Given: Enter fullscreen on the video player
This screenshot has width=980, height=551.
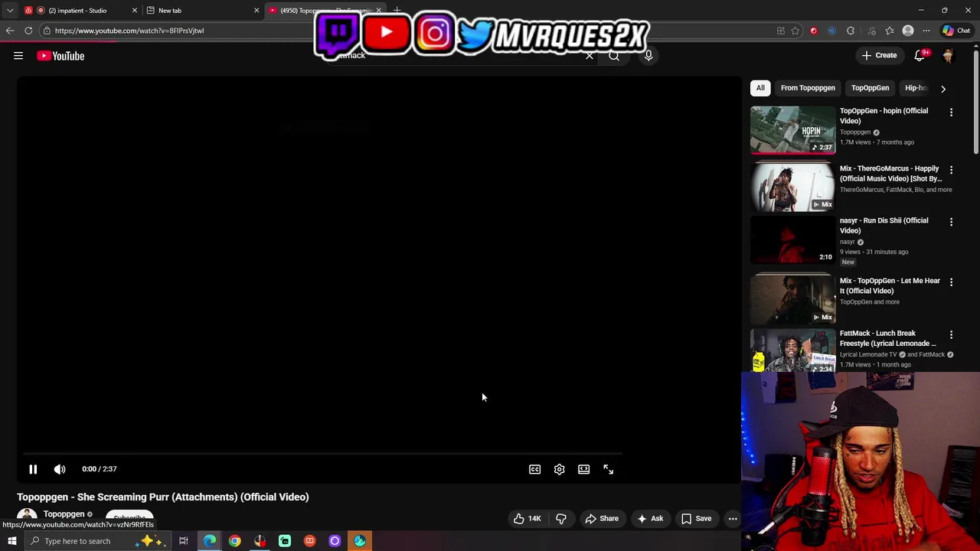Looking at the screenshot, I should pyautogui.click(x=608, y=469).
